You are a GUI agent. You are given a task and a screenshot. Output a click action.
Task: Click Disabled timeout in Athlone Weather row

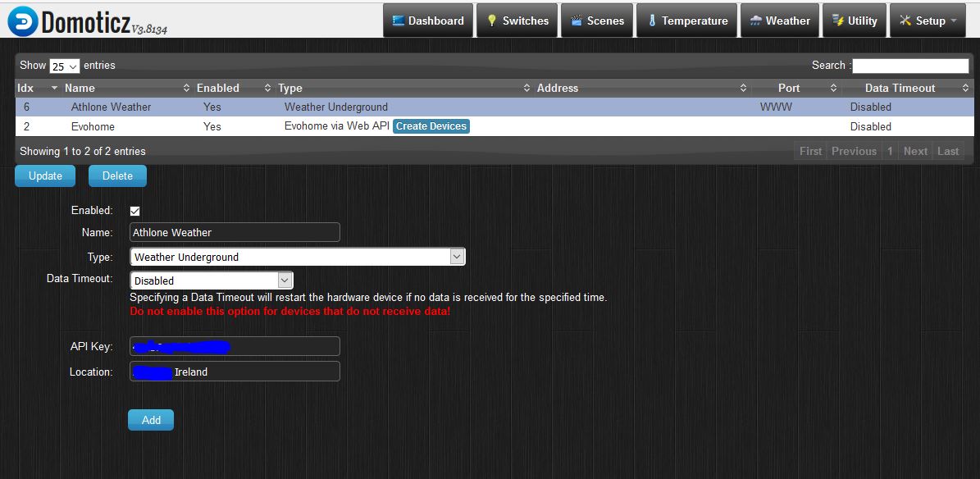click(871, 107)
